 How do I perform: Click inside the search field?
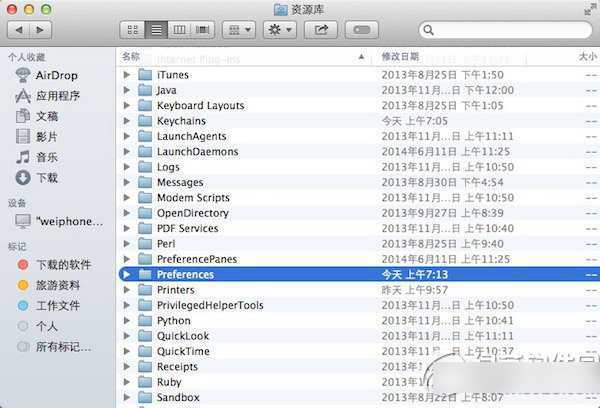click(505, 30)
